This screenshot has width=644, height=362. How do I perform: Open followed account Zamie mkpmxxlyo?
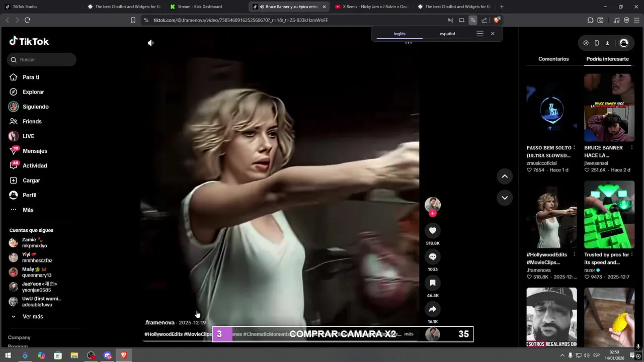coord(34,243)
